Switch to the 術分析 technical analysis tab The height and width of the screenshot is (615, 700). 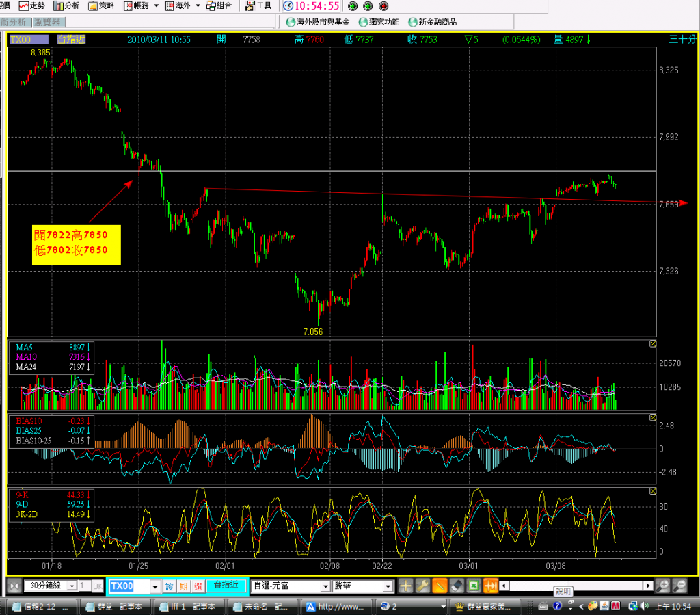point(14,22)
